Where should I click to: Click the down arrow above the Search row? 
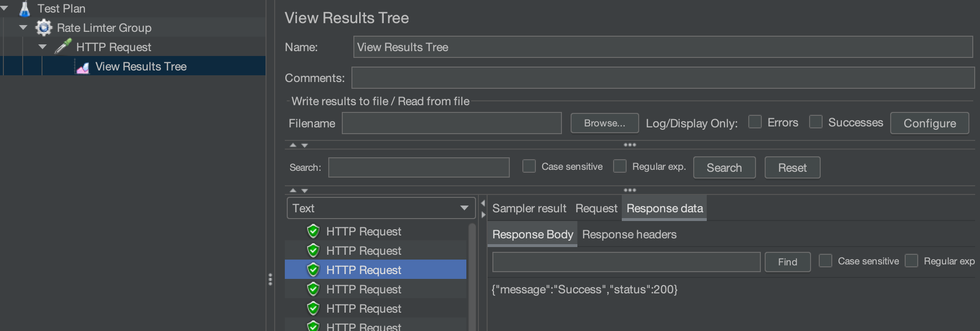coord(305,145)
